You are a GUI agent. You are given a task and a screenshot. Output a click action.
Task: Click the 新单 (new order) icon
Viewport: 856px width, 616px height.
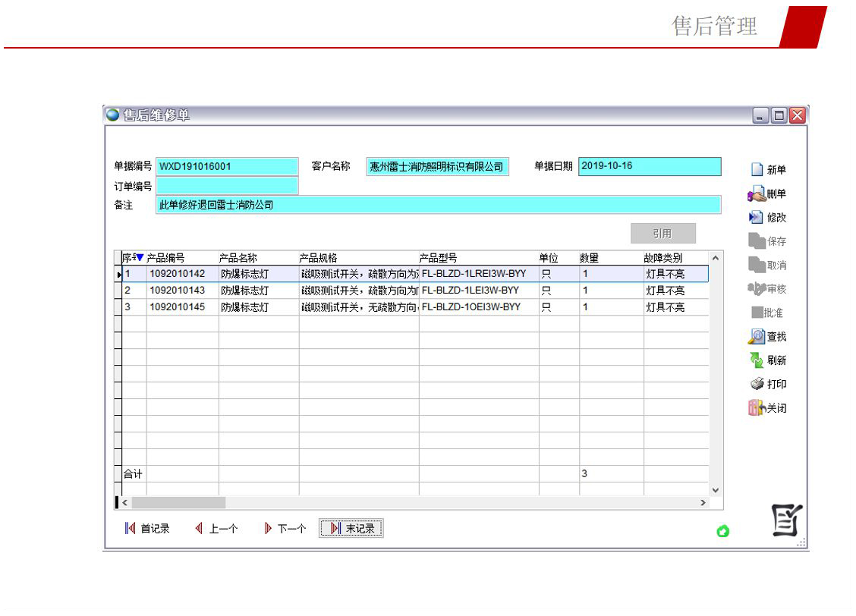(x=757, y=170)
